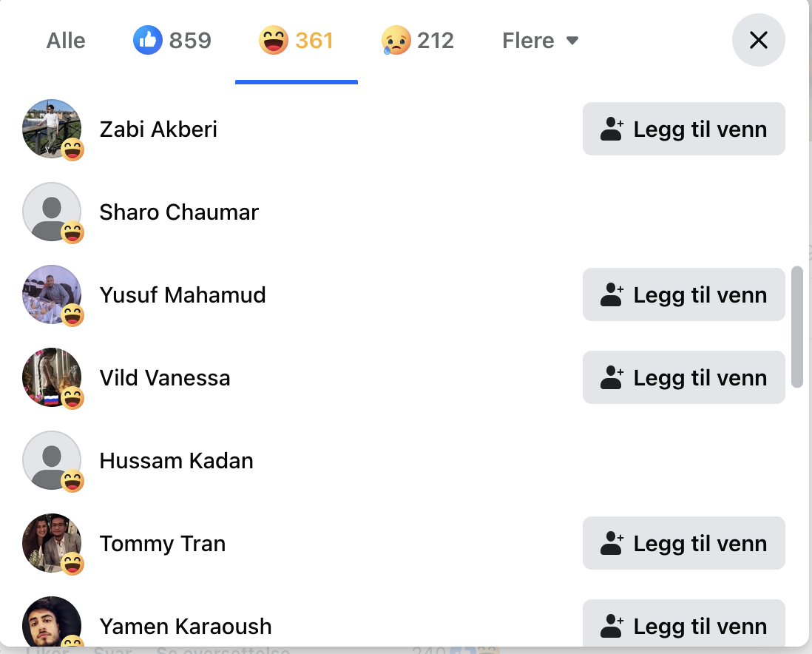The image size is (812, 654).
Task: Select the 361 Haha reactions tab
Action: pyautogui.click(x=296, y=41)
